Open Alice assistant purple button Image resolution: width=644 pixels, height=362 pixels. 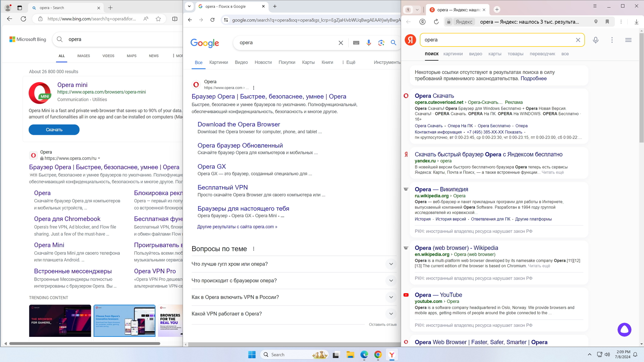[x=624, y=330]
